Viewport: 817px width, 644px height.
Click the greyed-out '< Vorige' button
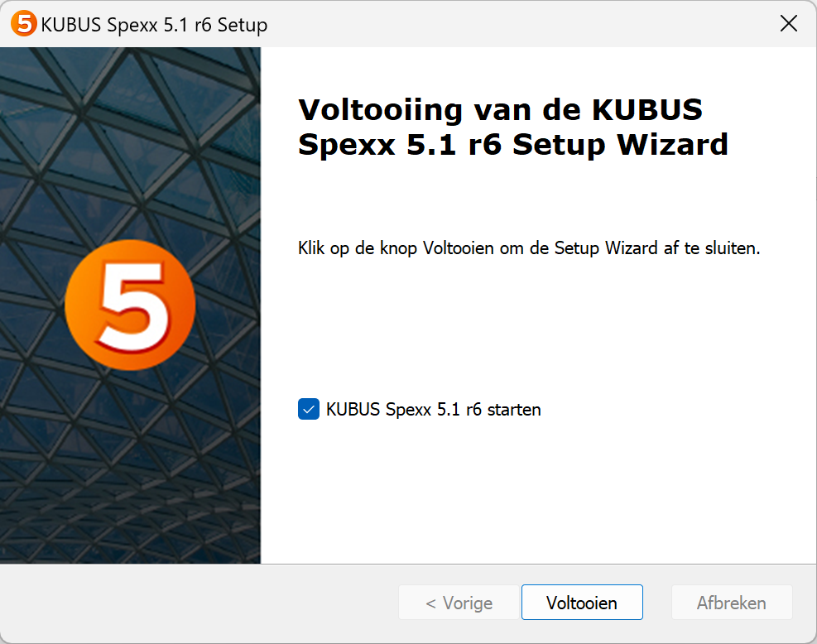click(459, 603)
